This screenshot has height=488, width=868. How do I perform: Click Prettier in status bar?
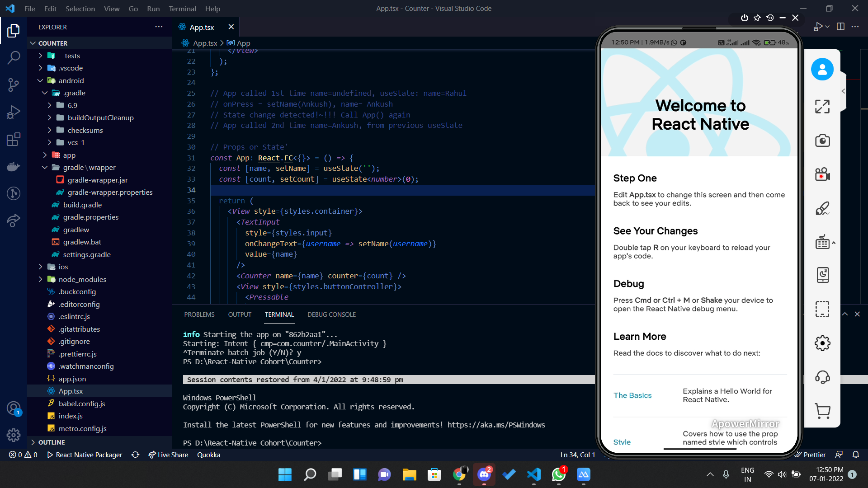point(810,455)
